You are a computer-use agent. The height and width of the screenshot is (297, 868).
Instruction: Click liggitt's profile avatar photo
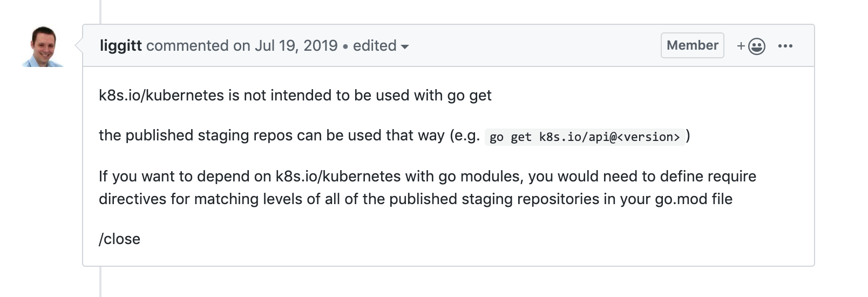click(x=43, y=46)
